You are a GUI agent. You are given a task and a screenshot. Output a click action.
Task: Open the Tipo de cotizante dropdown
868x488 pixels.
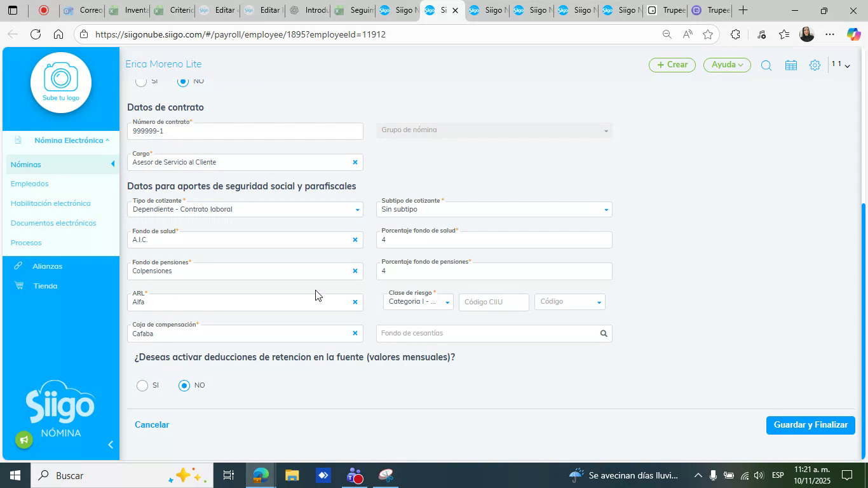coord(245,209)
